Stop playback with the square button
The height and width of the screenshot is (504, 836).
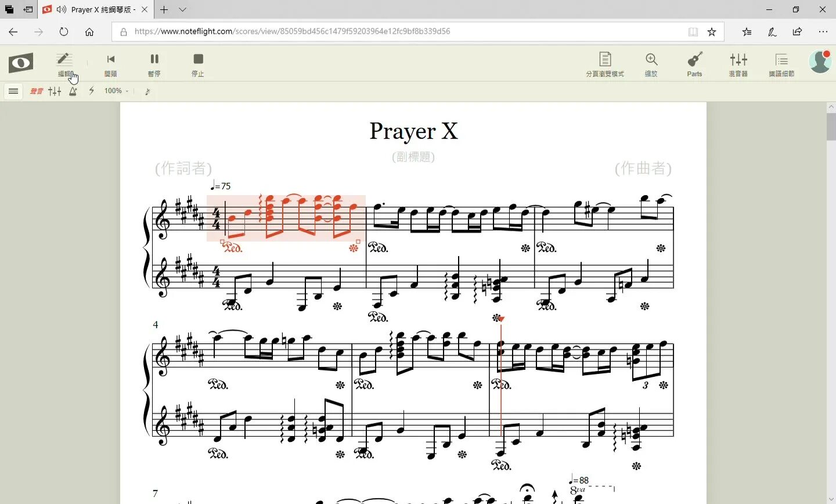pos(198,64)
